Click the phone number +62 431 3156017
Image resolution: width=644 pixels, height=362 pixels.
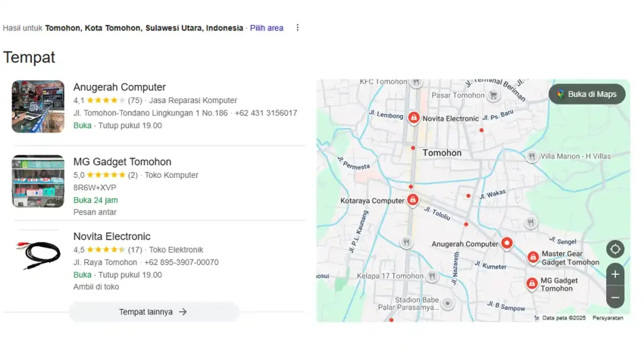pyautogui.click(x=266, y=113)
